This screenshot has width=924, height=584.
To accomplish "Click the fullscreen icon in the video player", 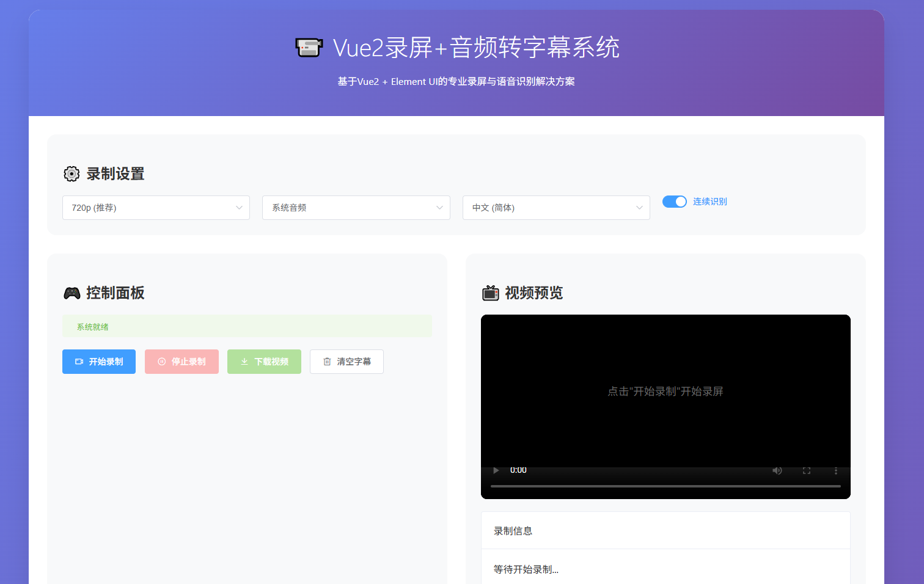I will coord(806,470).
